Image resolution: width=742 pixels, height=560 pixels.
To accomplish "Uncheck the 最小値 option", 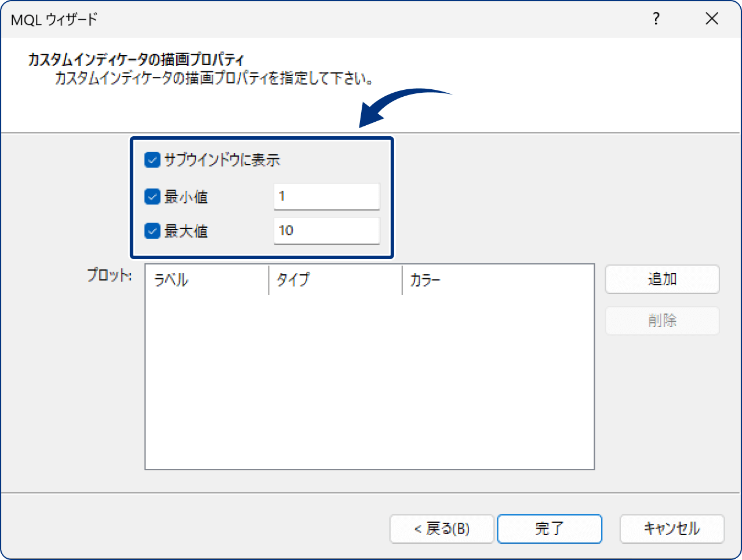I will click(x=152, y=197).
